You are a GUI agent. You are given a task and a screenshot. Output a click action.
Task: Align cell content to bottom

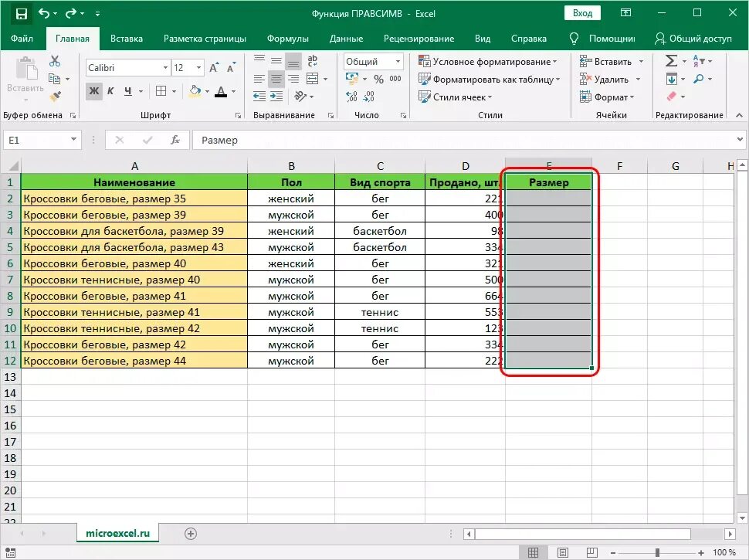tap(293, 61)
